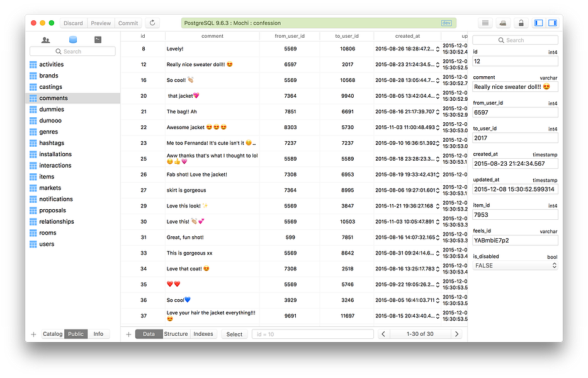This screenshot has height=378, width=588.
Task: Select the 'Lovely!' comment cell
Action: 212,49
